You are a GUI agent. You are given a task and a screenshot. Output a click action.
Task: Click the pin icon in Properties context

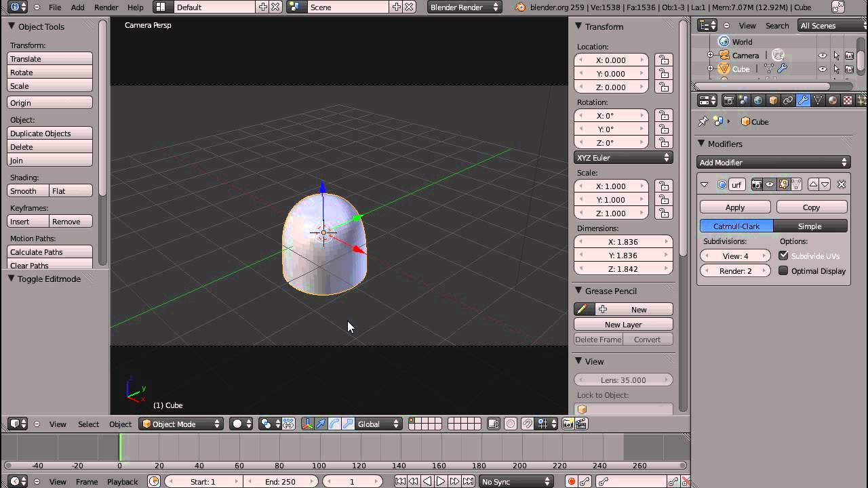tap(703, 121)
